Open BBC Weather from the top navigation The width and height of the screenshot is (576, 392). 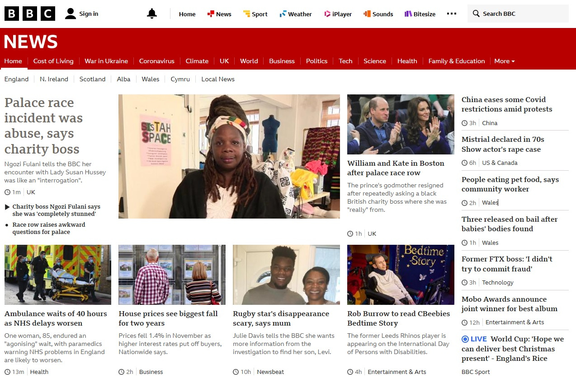[x=296, y=14]
